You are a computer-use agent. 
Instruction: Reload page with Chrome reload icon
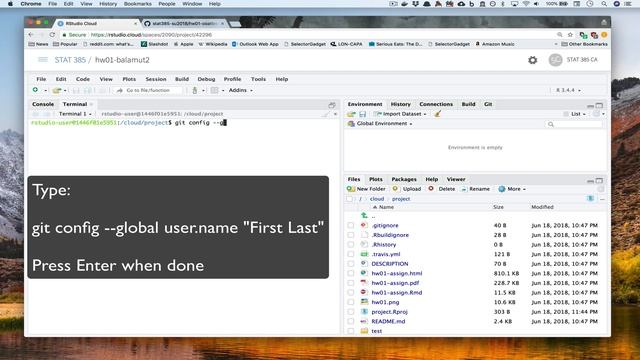point(52,35)
